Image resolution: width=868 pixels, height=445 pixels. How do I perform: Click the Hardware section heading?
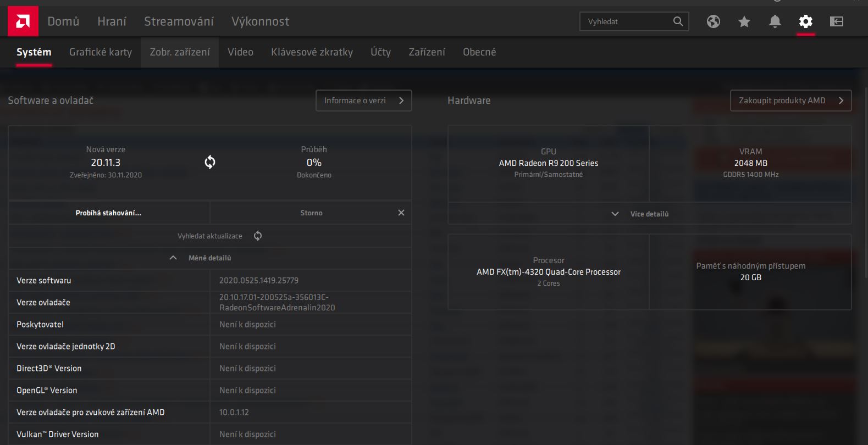(469, 101)
